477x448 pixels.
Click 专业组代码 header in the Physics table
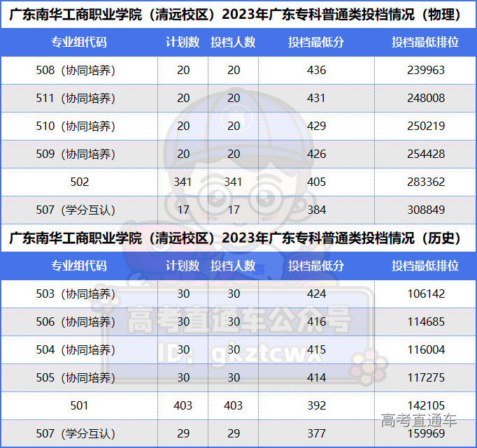pos(79,43)
